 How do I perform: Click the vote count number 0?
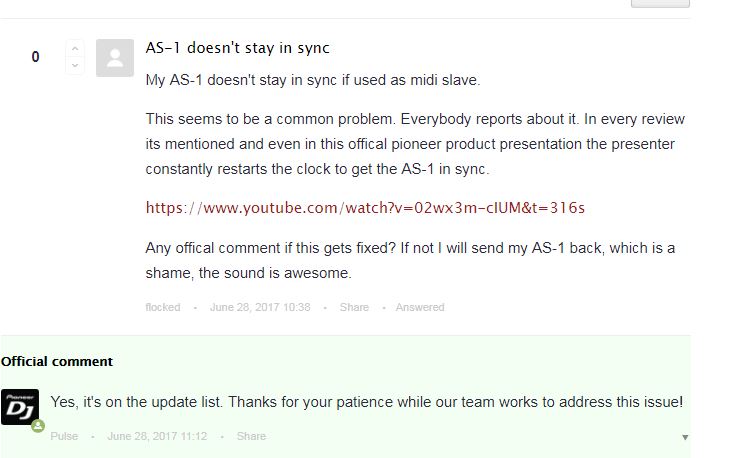[x=36, y=57]
